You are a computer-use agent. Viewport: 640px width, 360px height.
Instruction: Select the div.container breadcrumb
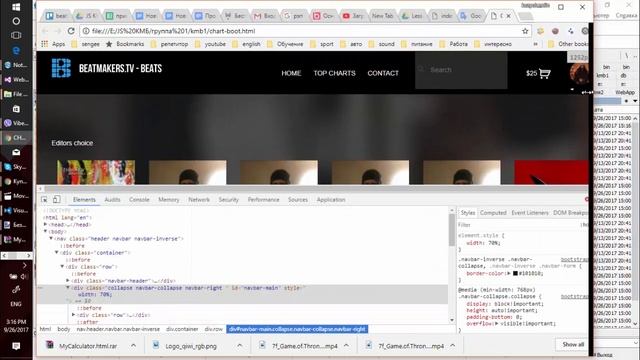[182, 329]
